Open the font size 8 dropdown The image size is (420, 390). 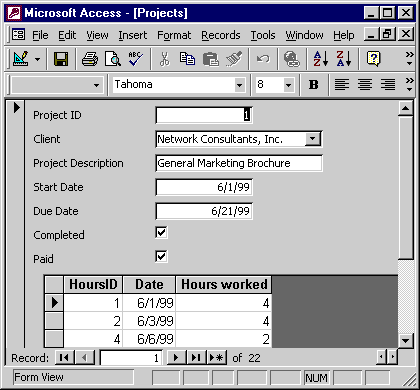[x=288, y=85]
